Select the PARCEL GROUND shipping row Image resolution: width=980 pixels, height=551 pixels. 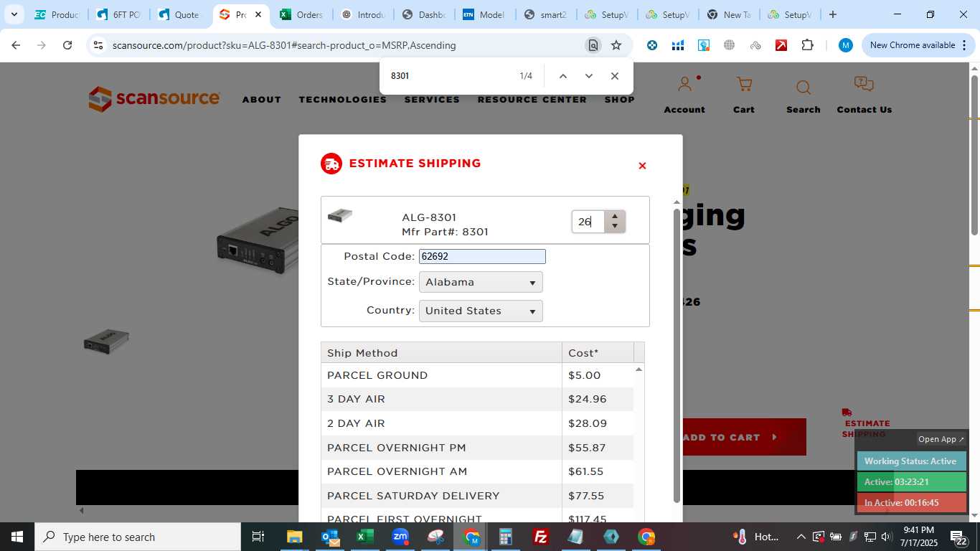[477, 375]
